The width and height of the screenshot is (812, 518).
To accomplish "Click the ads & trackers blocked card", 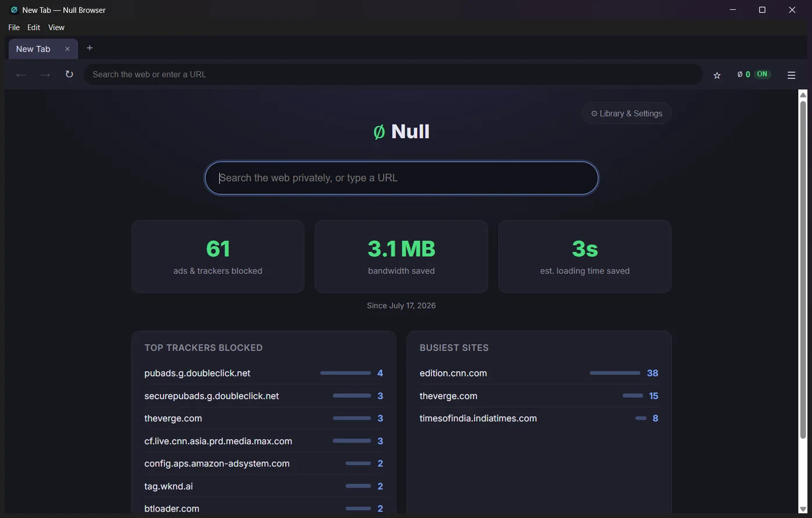I will 218,256.
